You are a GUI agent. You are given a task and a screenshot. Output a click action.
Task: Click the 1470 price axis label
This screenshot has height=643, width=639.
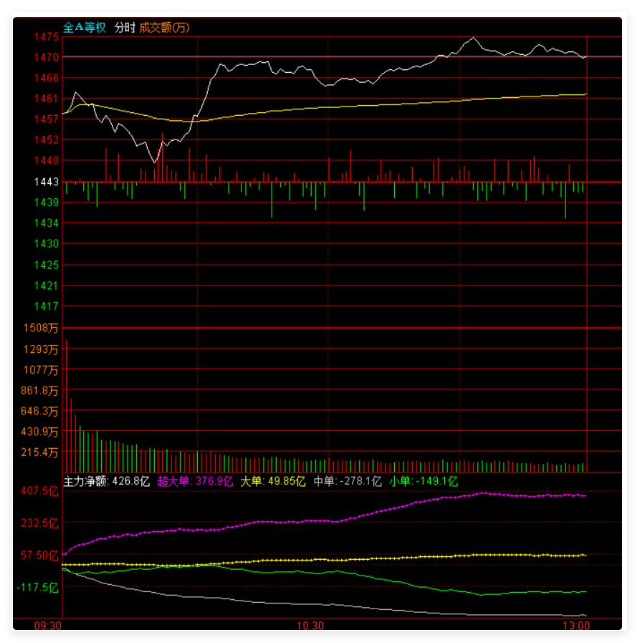click(46, 57)
